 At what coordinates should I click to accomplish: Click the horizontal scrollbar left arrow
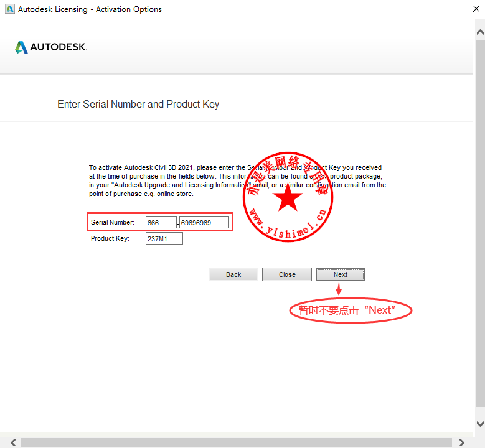13,442
